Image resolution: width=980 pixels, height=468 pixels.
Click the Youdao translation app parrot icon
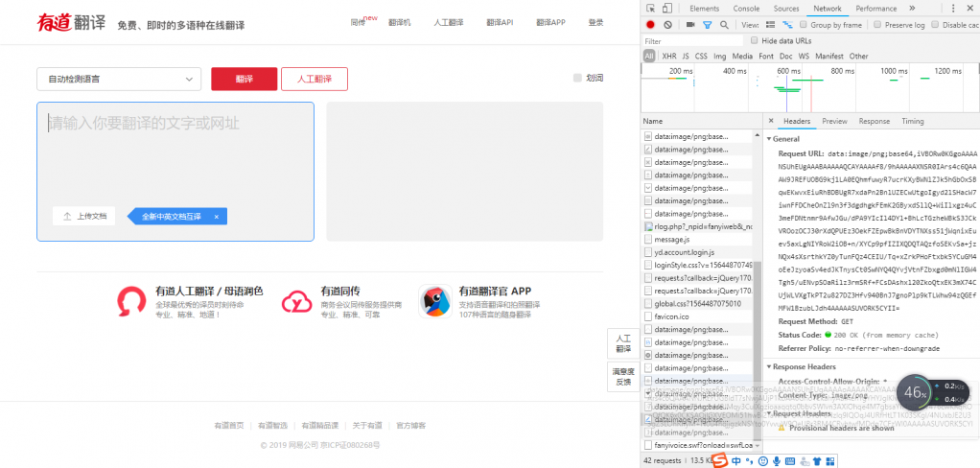pyautogui.click(x=437, y=302)
